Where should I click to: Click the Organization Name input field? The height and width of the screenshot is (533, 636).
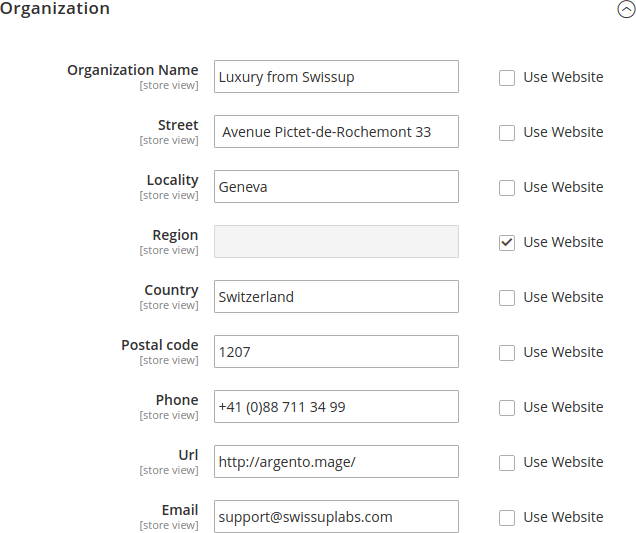[336, 77]
